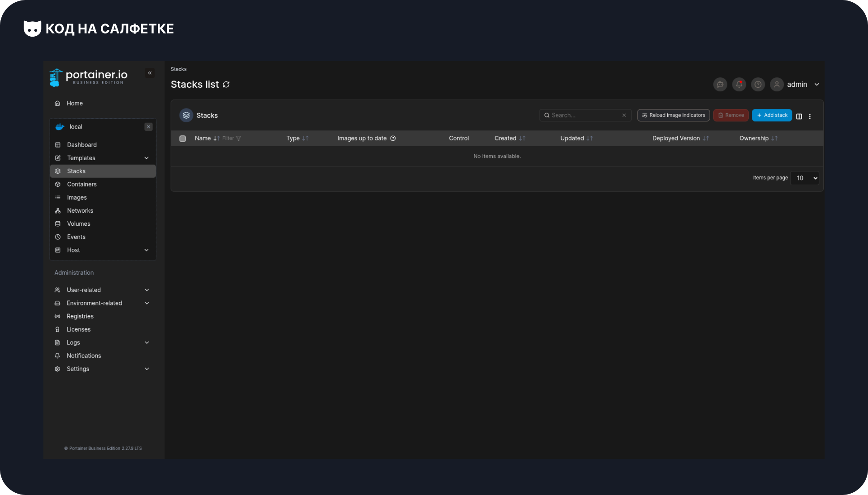Click in the Search input field
The image size is (868, 495).
pos(585,115)
